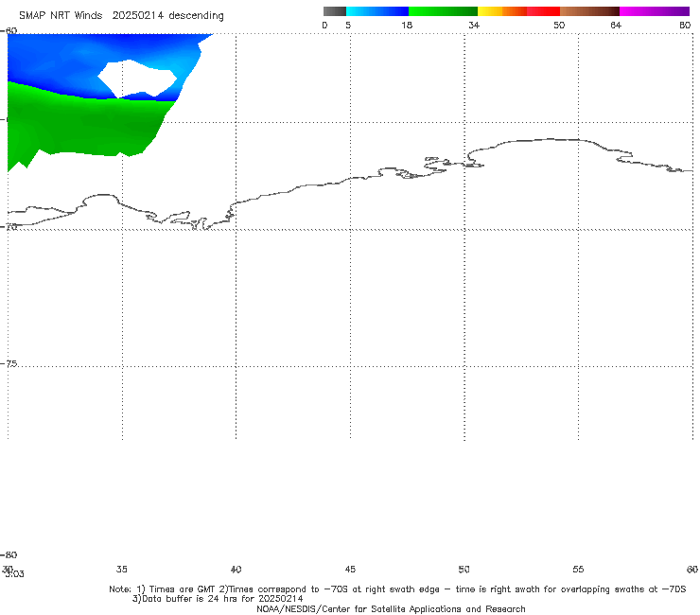Click the title text 'SMAP NRT Winds 20250214 descending'
700x615 pixels.
121,15
